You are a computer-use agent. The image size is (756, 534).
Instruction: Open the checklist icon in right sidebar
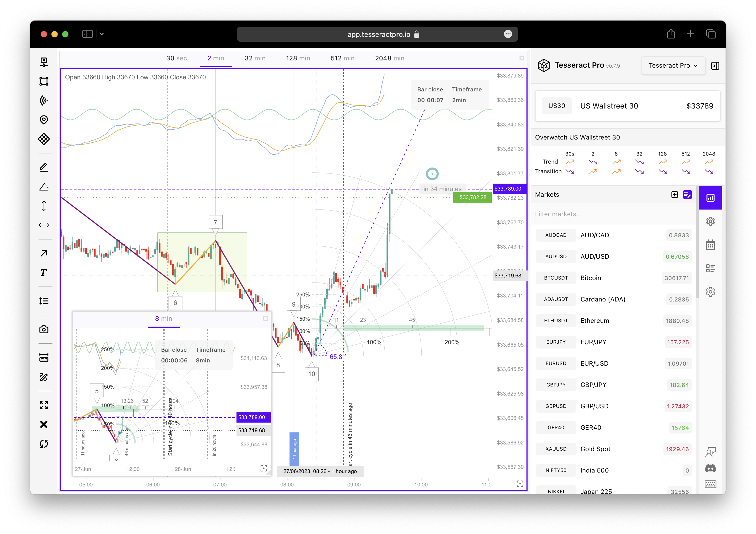[x=711, y=269]
